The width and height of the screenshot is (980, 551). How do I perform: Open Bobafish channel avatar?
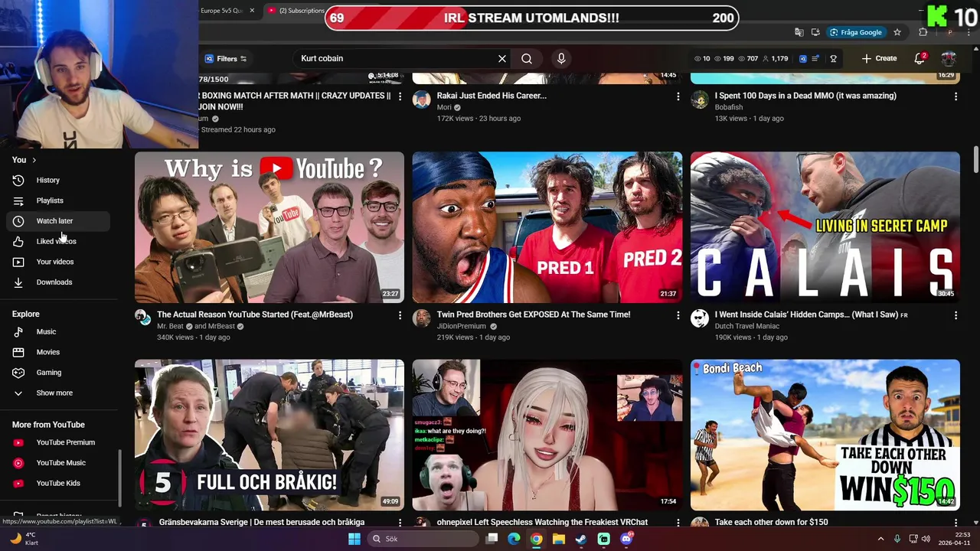(700, 100)
